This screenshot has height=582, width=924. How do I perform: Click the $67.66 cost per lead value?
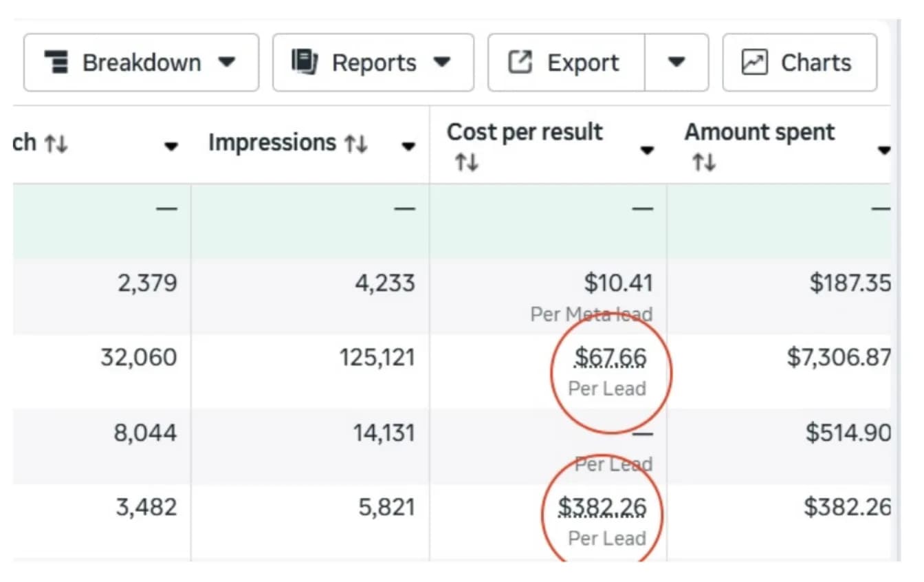[x=610, y=357]
